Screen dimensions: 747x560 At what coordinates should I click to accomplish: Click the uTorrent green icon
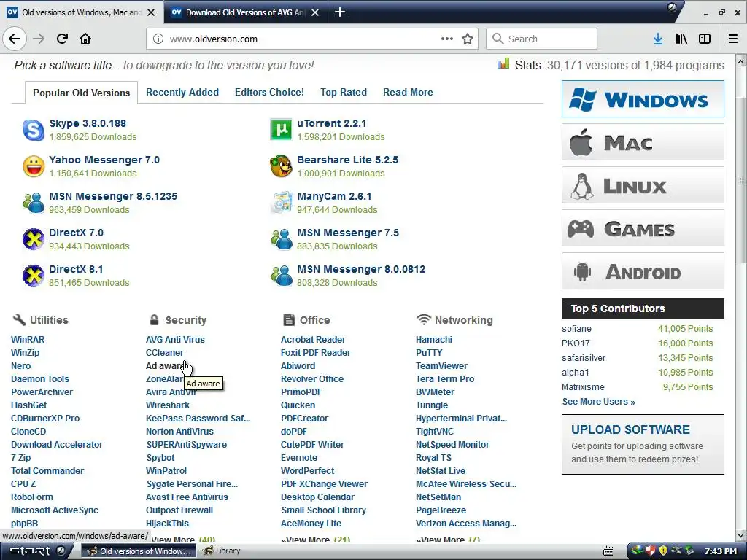pos(281,130)
